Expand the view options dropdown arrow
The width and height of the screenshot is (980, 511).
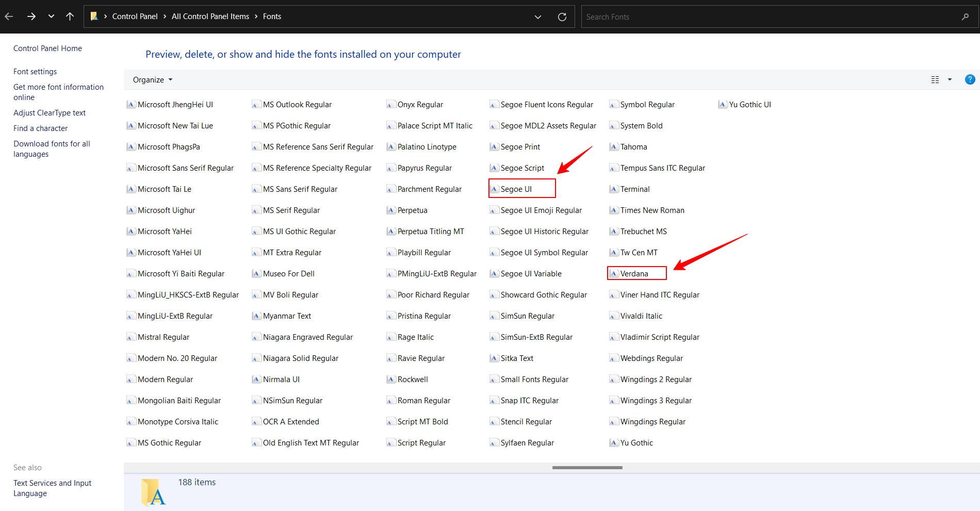(x=950, y=80)
